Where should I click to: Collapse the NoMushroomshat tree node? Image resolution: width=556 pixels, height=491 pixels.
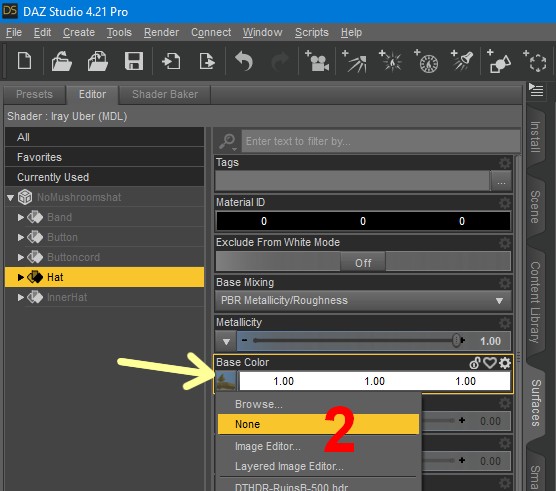(x=11, y=197)
